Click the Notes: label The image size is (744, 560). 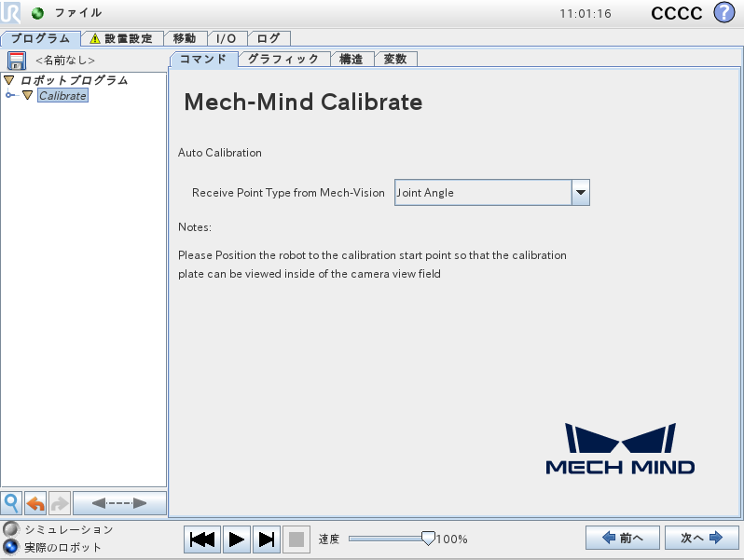point(195,227)
